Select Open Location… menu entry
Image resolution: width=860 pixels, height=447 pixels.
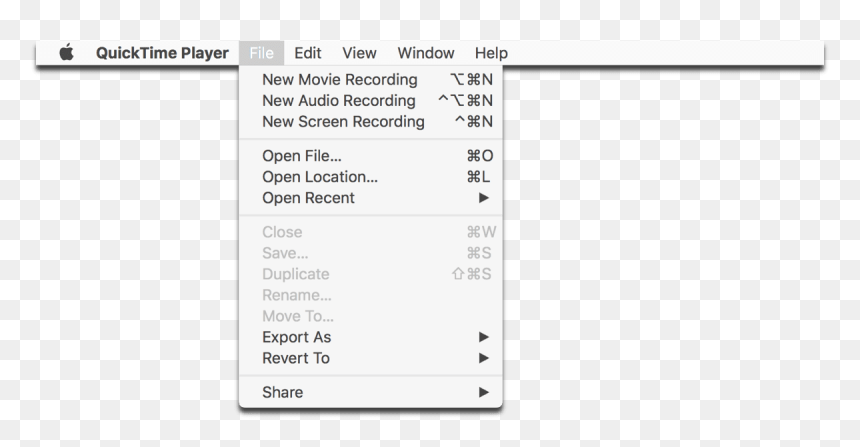[x=371, y=177]
